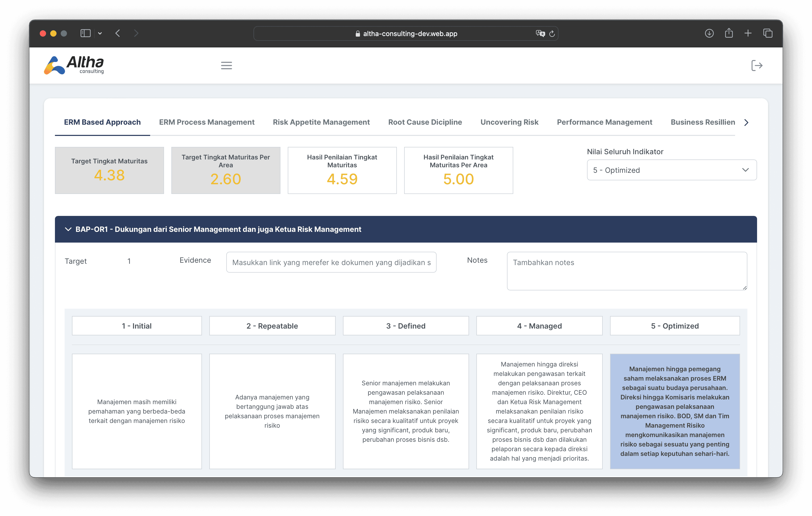Select the 4 - Managed level header

pyautogui.click(x=539, y=326)
